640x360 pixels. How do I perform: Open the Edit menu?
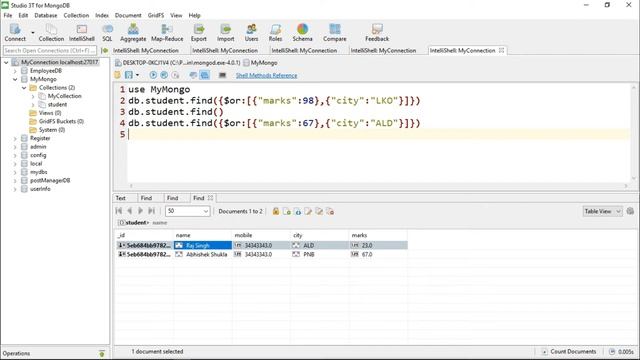[x=23, y=15]
